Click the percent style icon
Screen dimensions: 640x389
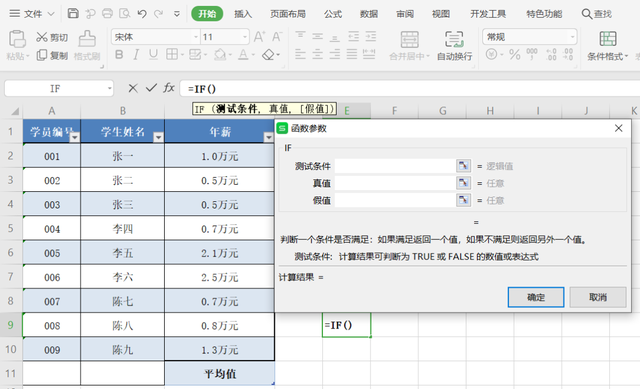pyautogui.click(x=515, y=54)
